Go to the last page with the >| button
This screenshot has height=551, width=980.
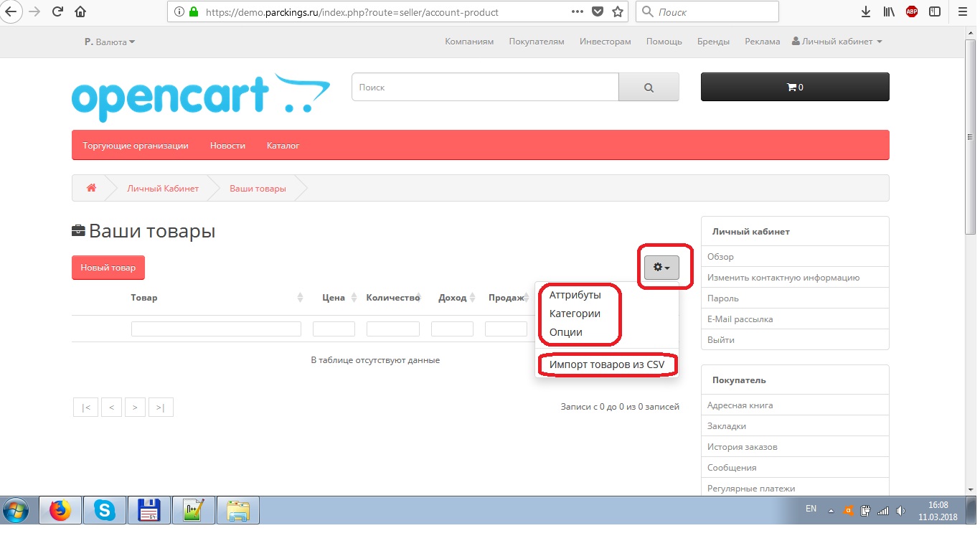click(x=161, y=408)
